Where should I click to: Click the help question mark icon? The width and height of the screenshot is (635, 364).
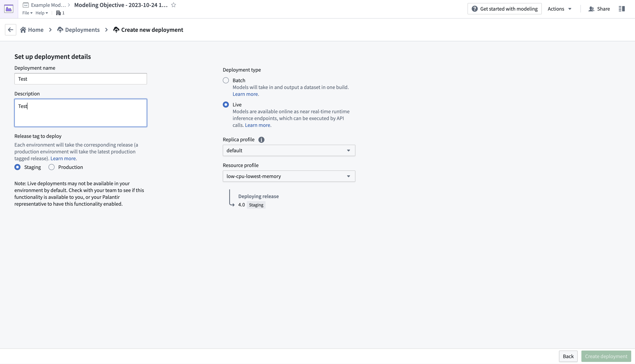[475, 9]
